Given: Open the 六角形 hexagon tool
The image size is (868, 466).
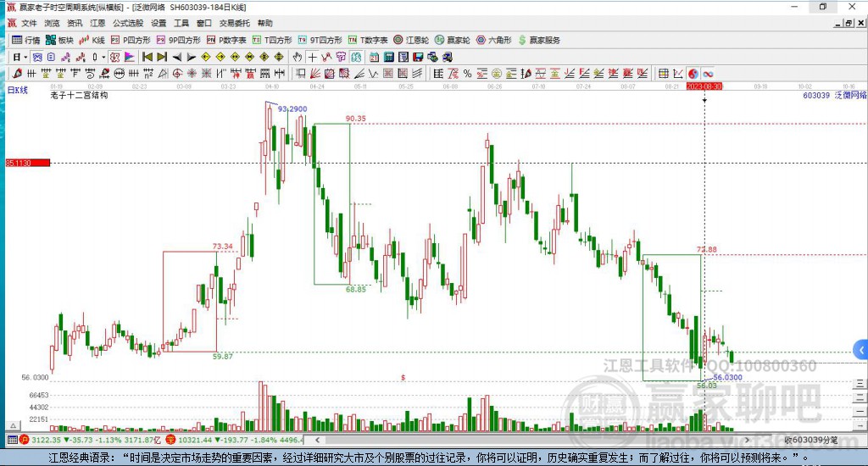Looking at the screenshot, I should pos(494,40).
